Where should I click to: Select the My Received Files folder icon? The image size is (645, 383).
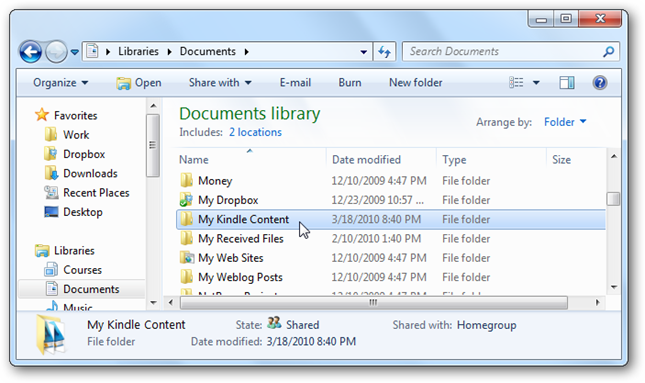tap(187, 239)
